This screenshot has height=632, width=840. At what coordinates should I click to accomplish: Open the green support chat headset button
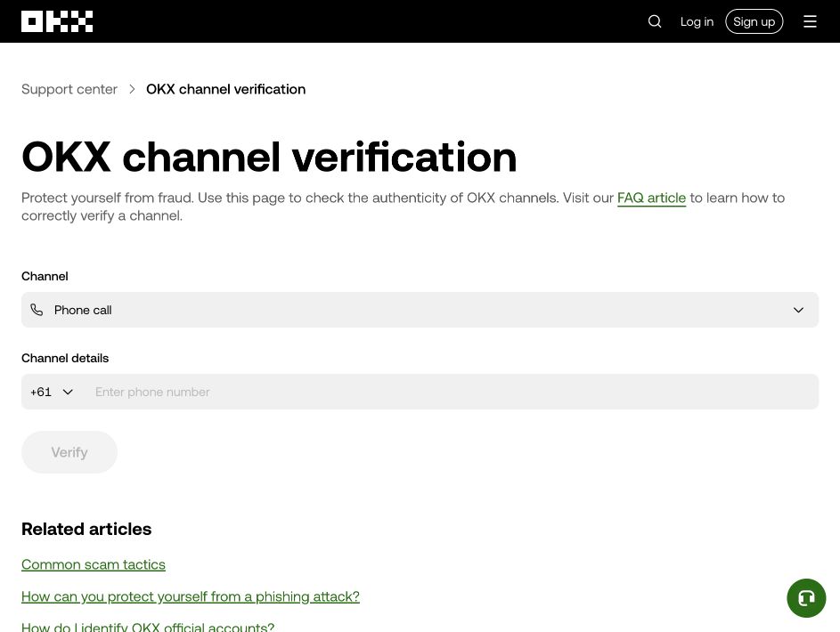pos(806,598)
